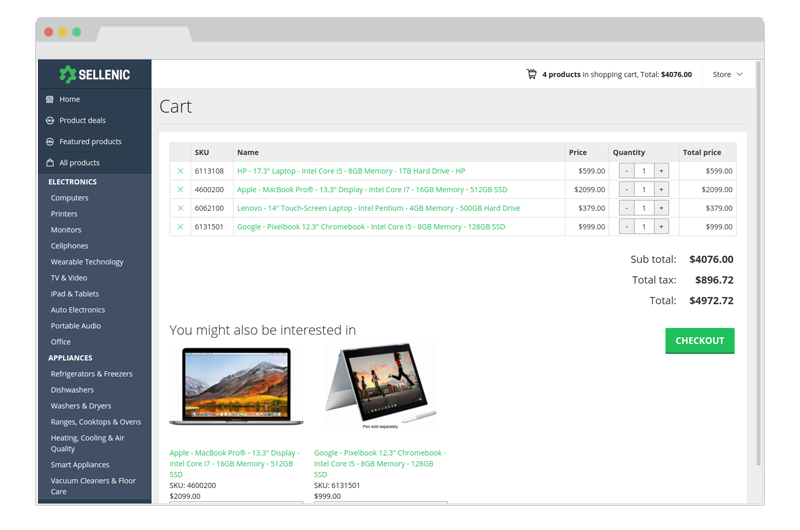Open the Monitors category
This screenshot has height=530, width=800.
(66, 230)
